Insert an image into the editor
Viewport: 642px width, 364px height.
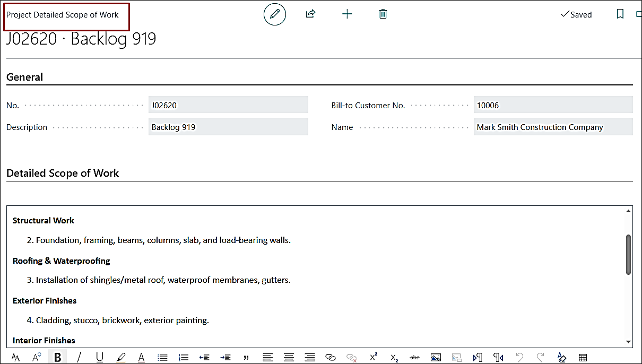[436, 357]
